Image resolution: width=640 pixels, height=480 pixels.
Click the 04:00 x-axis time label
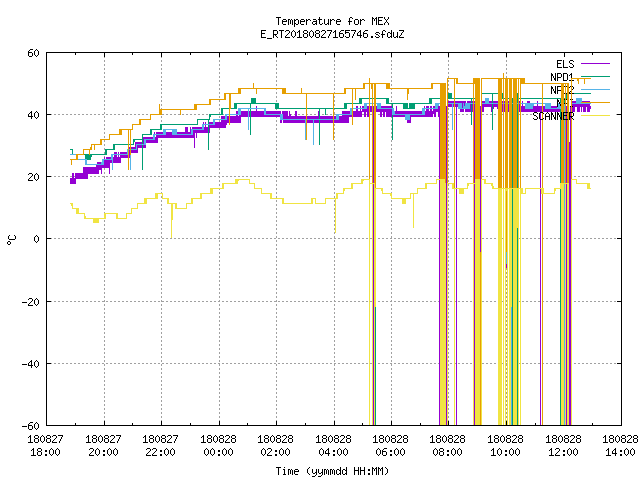coord(333,452)
